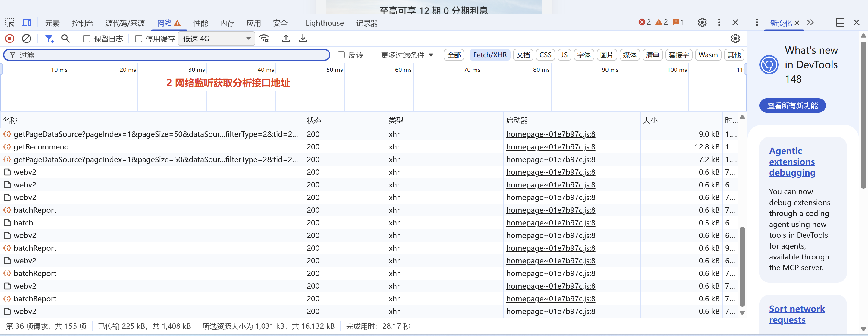Toggle the 媒体 type filter
Screen dimensions: 868x336
tap(630, 55)
